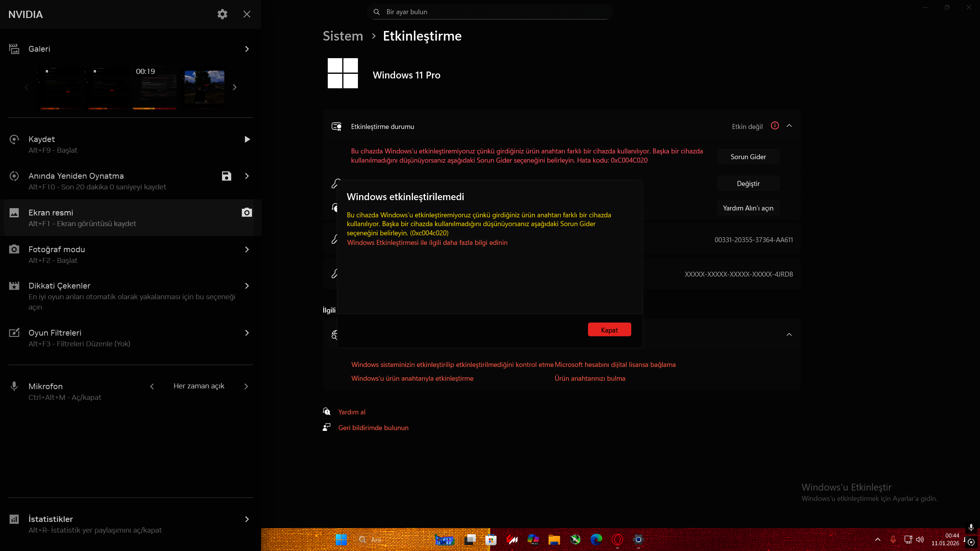Select product ID text 00331-20355-37364-AA611

pyautogui.click(x=754, y=240)
